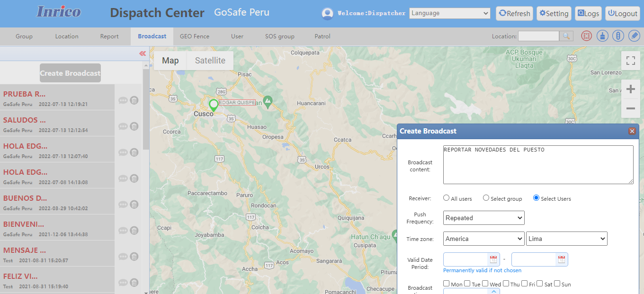
Task: Click the blue brush clear-map icon
Action: coord(602,36)
